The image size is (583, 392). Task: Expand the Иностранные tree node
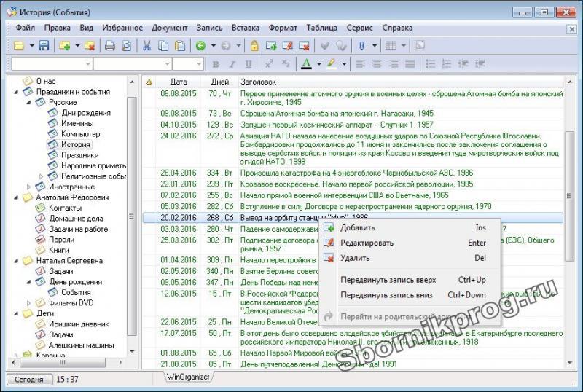pos(30,187)
